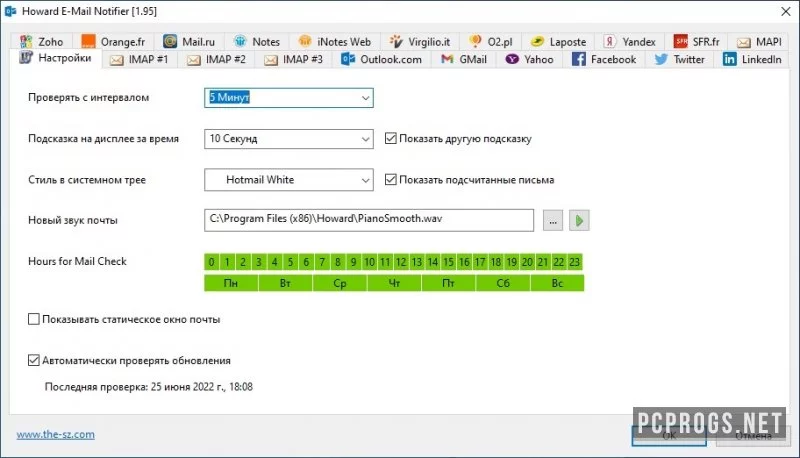This screenshot has width=800, height=458.
Task: Select the Настройки settings tab
Action: pyautogui.click(x=55, y=58)
